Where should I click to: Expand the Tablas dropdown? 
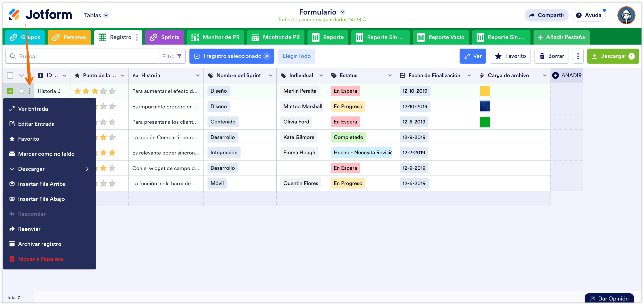(x=106, y=15)
